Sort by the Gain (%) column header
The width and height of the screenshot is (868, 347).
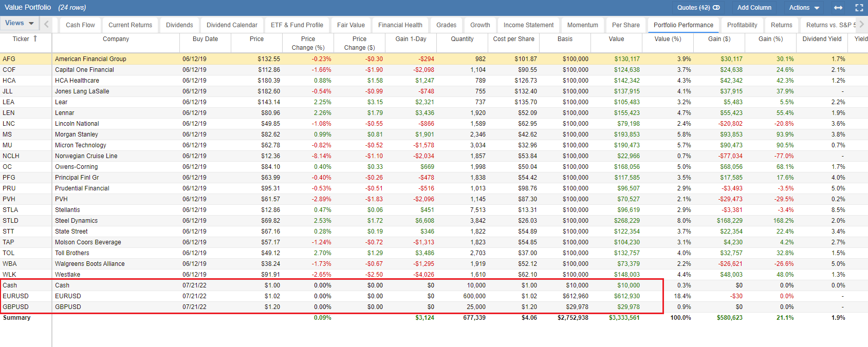point(770,39)
